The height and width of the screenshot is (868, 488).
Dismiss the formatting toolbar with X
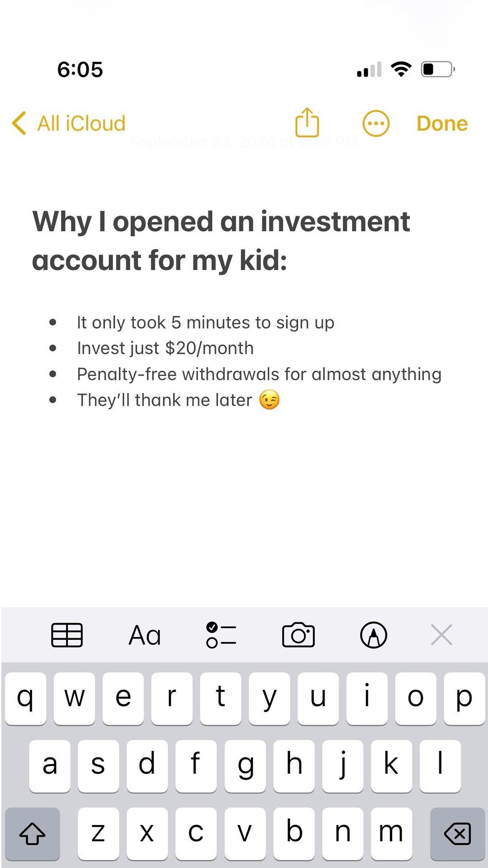coord(441,635)
